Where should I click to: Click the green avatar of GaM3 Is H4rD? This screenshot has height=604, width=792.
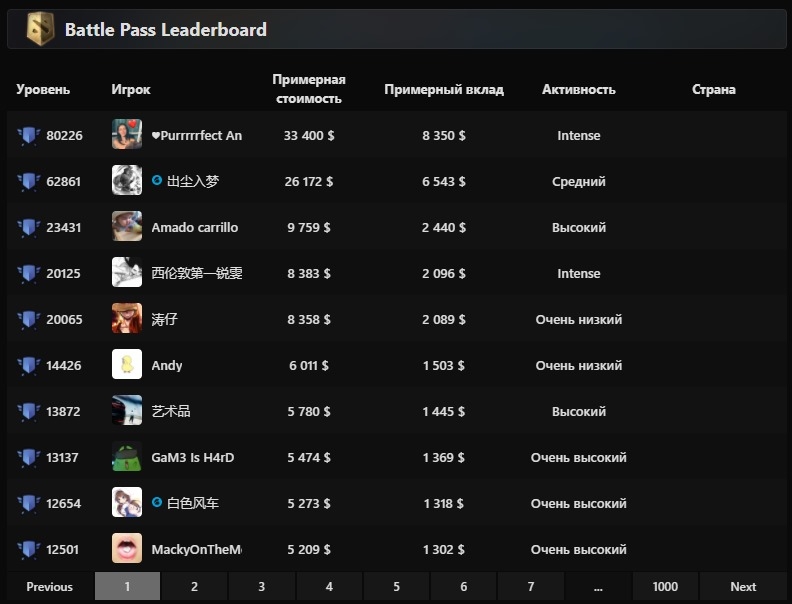click(127, 456)
